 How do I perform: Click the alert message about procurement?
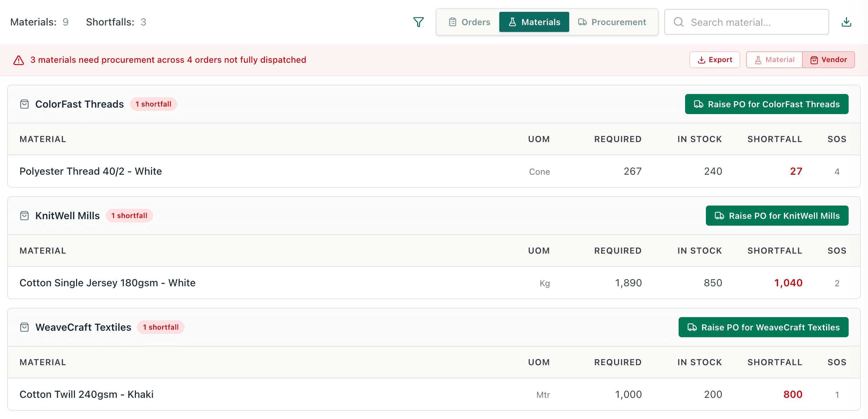[x=168, y=60]
